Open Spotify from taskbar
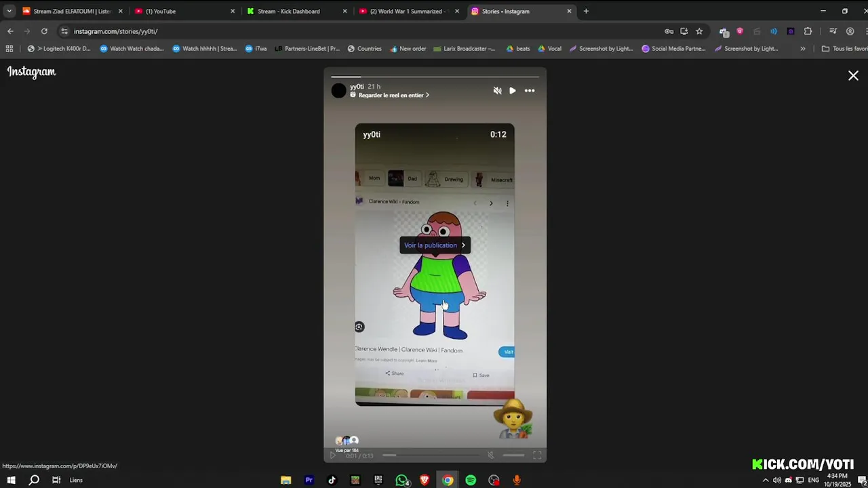The height and width of the screenshot is (488, 868). pos(471,480)
